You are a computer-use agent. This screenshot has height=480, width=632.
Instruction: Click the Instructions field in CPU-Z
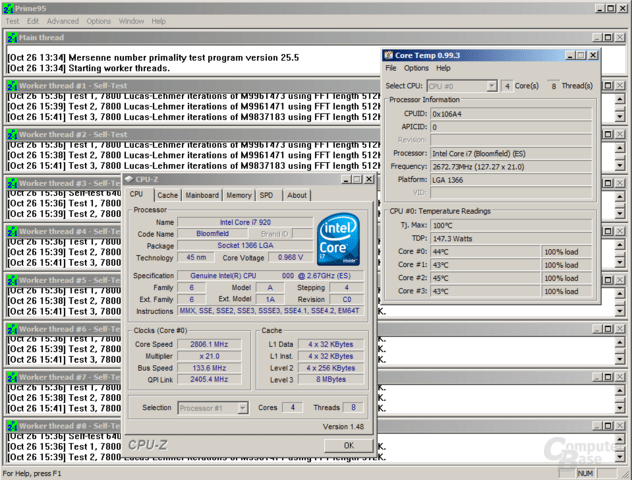(270, 311)
